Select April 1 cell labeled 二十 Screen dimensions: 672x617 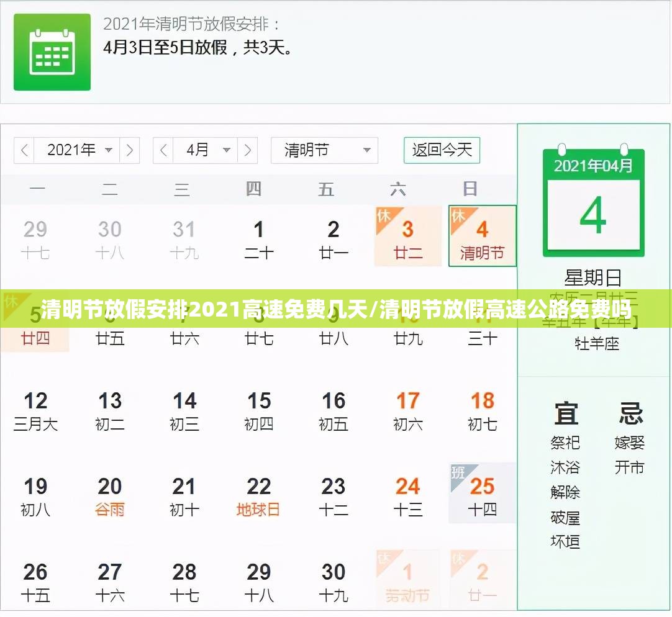(x=259, y=240)
